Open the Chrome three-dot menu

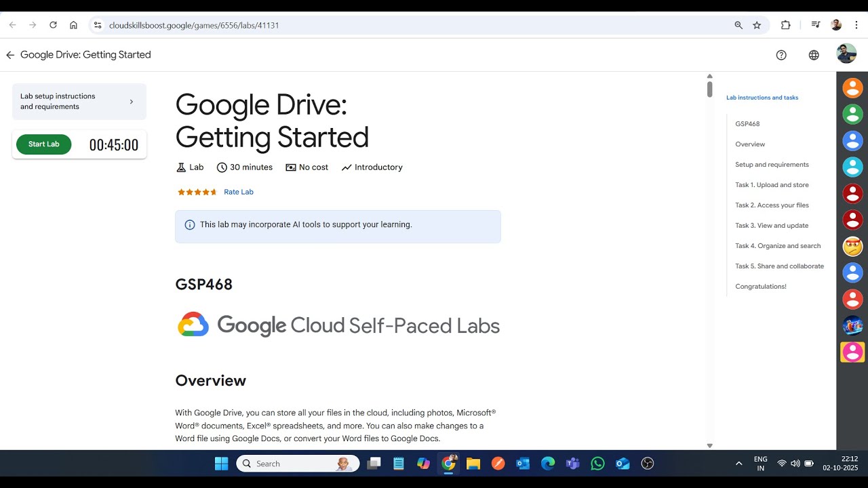(856, 25)
